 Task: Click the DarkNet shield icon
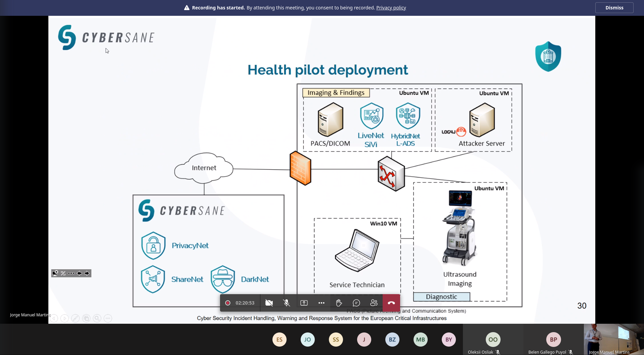click(x=223, y=279)
